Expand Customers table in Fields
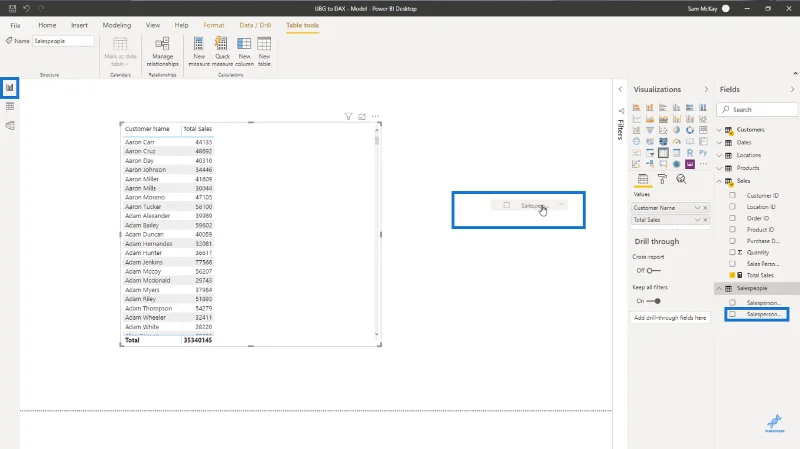The height and width of the screenshot is (449, 800). (x=719, y=130)
